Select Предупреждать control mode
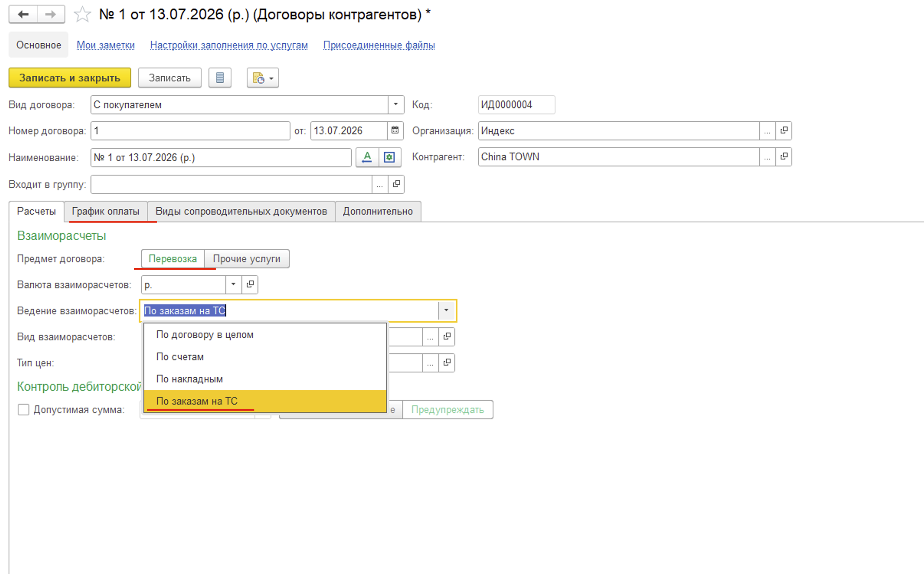Image resolution: width=924 pixels, height=574 pixels. pyautogui.click(x=447, y=410)
